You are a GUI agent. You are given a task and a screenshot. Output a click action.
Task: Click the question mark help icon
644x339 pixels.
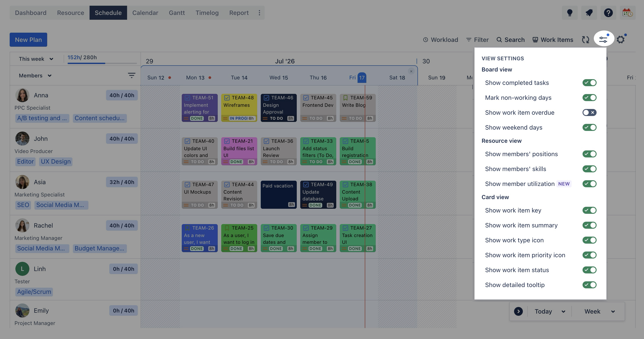click(x=608, y=13)
